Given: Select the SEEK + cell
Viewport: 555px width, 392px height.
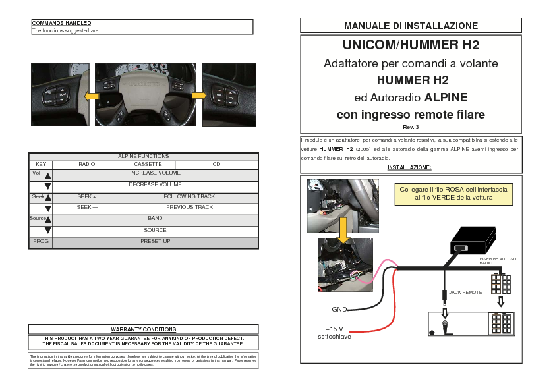Looking at the screenshot, I should pos(87,197).
